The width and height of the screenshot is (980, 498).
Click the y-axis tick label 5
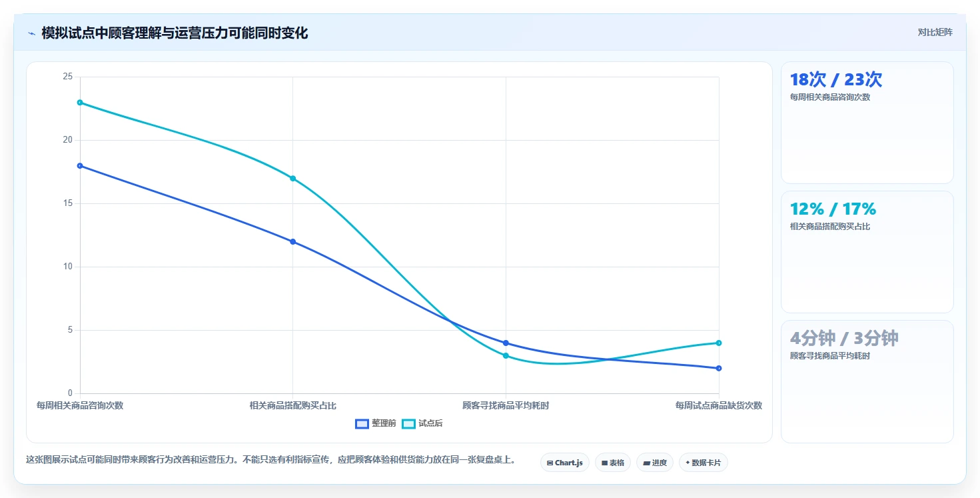(x=69, y=330)
